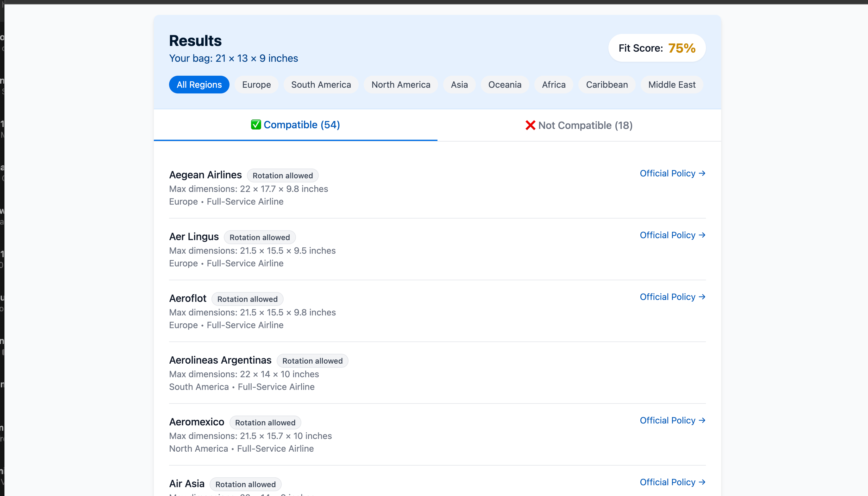Filter results by South America
The image size is (868, 496).
tap(321, 85)
